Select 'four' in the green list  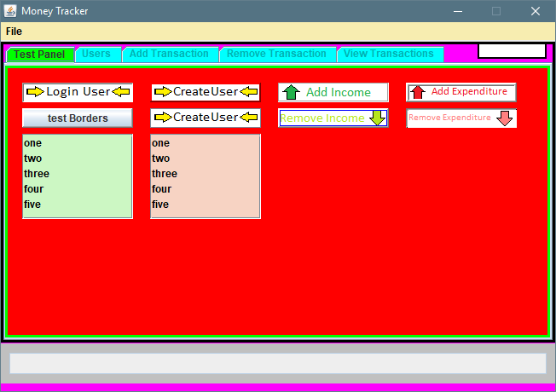pyautogui.click(x=78, y=188)
